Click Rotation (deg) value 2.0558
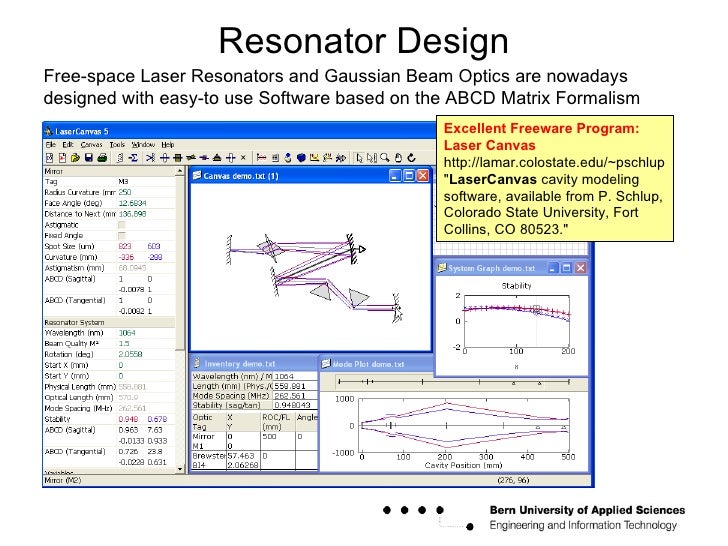728x546 pixels. (x=130, y=354)
